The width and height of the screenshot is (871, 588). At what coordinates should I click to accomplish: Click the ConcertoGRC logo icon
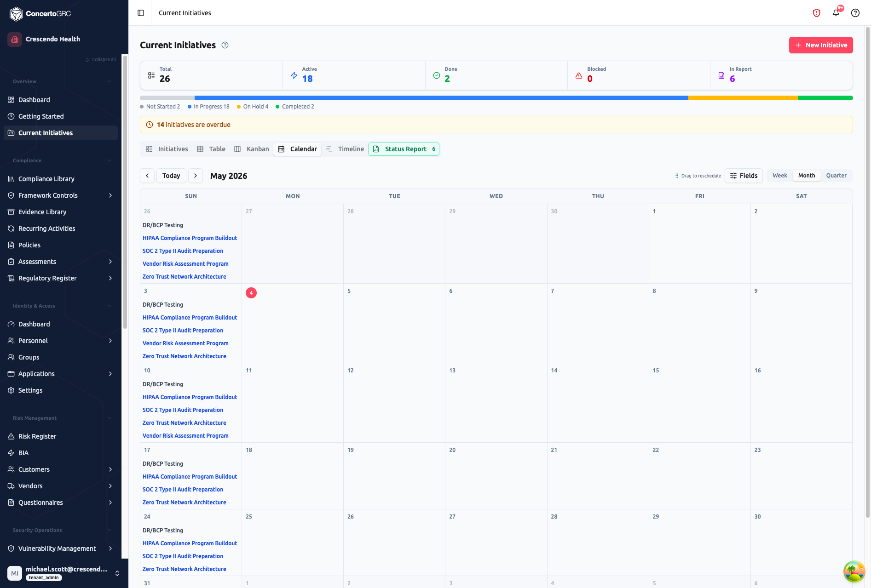pos(16,14)
